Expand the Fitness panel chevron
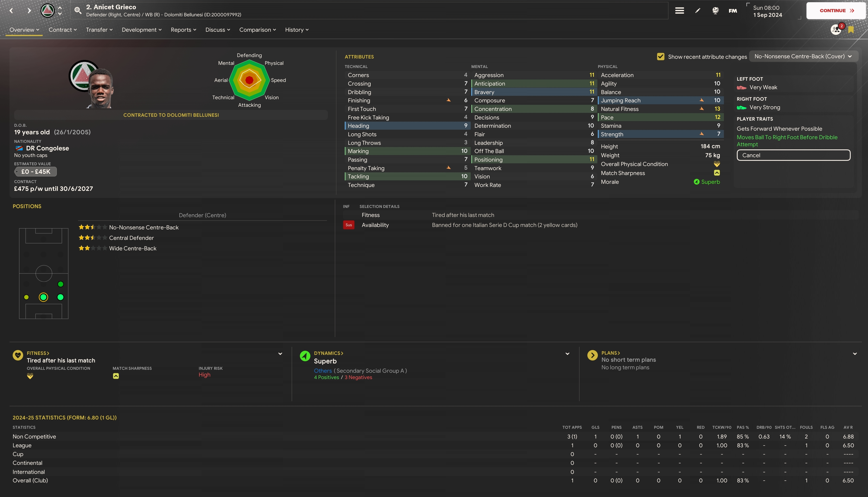Screen dimensions: 868x497 (x=280, y=354)
